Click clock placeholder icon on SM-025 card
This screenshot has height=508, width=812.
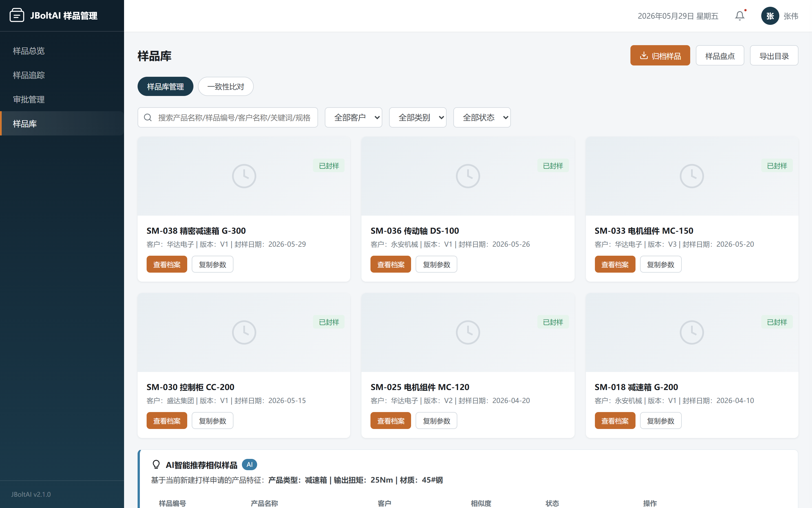[x=468, y=332]
